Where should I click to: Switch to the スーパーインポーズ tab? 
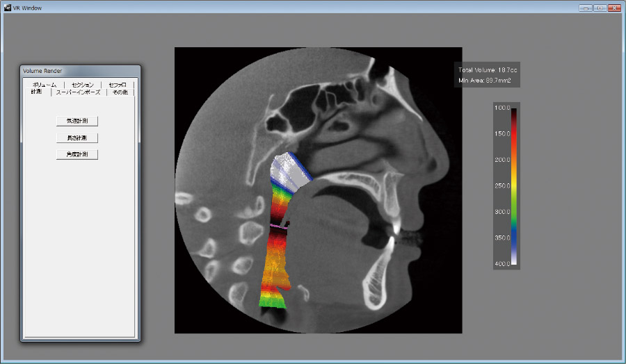78,92
